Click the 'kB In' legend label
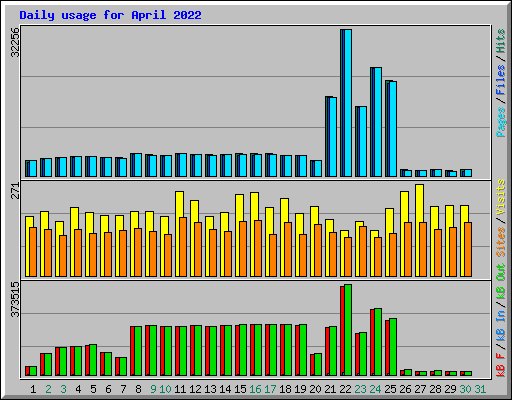This screenshot has width=512, height=400. point(500,327)
